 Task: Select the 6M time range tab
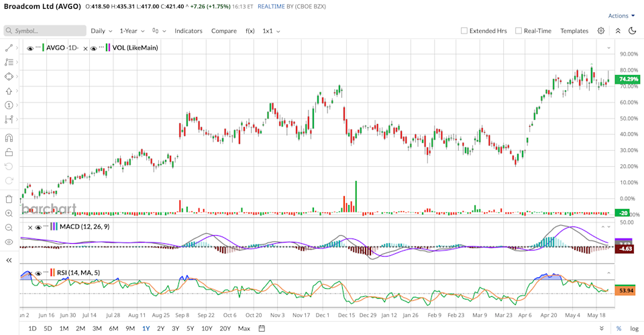pos(113,328)
